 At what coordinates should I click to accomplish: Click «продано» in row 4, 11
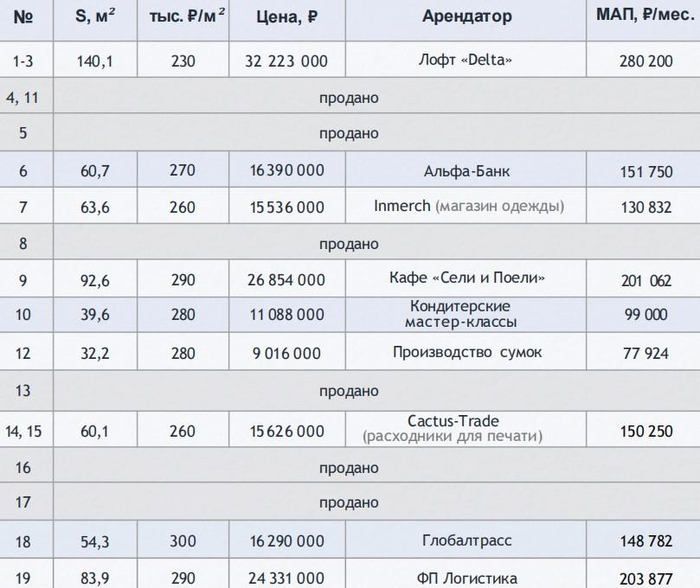click(349, 98)
